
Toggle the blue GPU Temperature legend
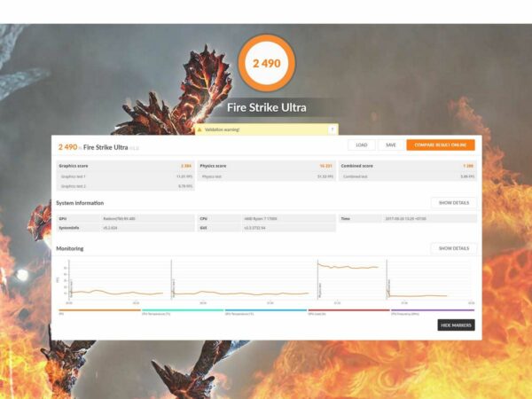coord(266,311)
